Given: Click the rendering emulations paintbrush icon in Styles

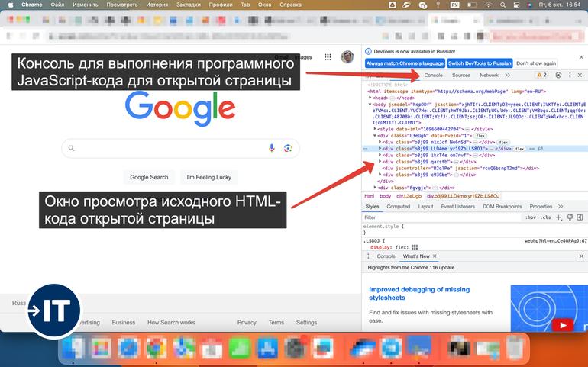Looking at the screenshot, I should pos(570,217).
